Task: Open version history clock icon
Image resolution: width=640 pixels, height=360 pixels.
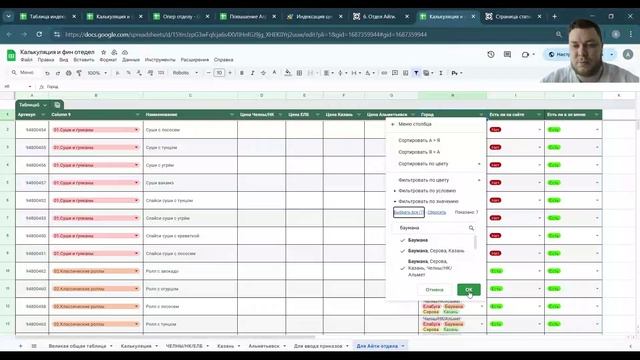Action: [x=491, y=54]
